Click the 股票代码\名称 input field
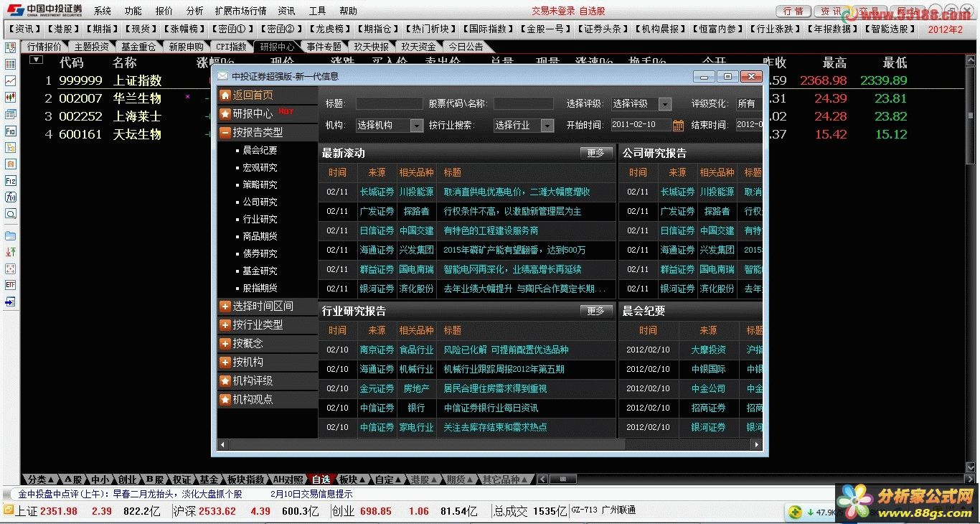Screen dimensions: 980x524 click(x=523, y=103)
